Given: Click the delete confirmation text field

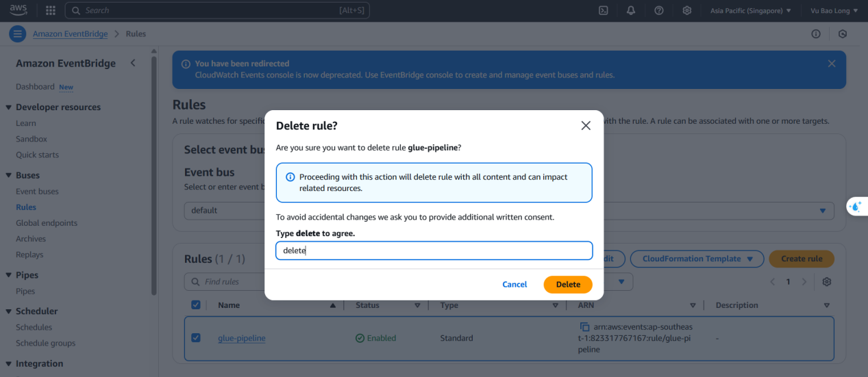Looking at the screenshot, I should (434, 250).
